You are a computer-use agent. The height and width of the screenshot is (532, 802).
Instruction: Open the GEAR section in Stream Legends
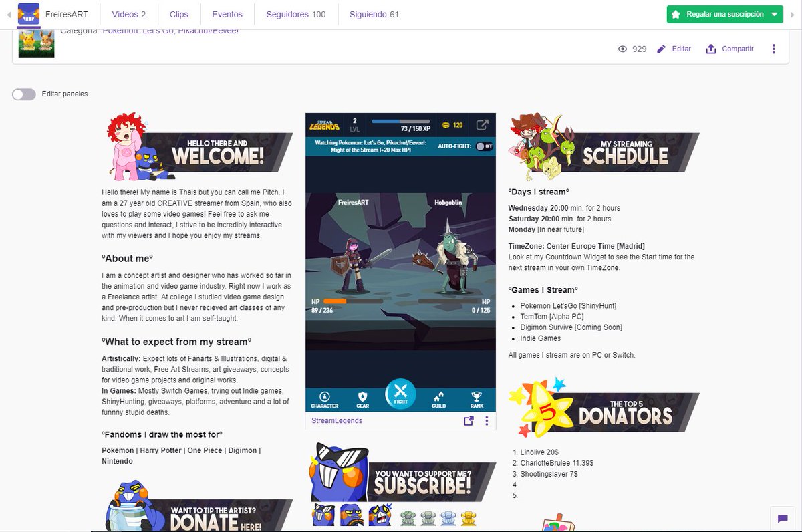click(x=362, y=399)
